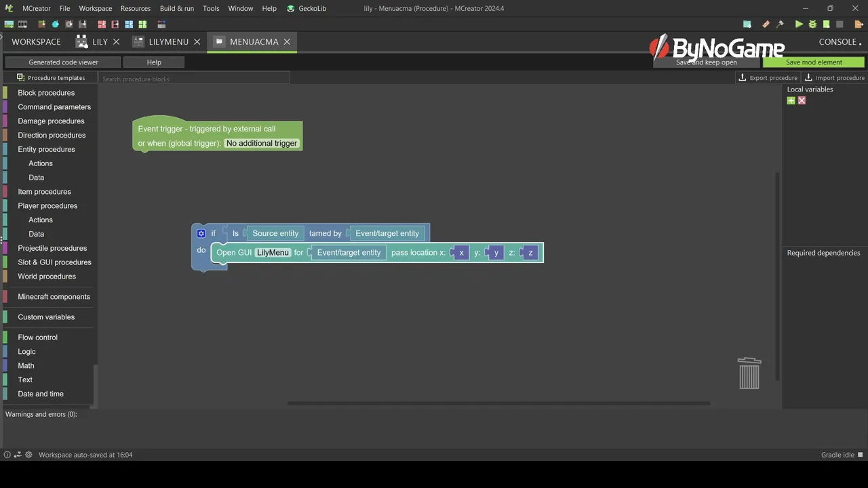
Task: Open the CONSOLE tab
Action: pyautogui.click(x=838, y=42)
